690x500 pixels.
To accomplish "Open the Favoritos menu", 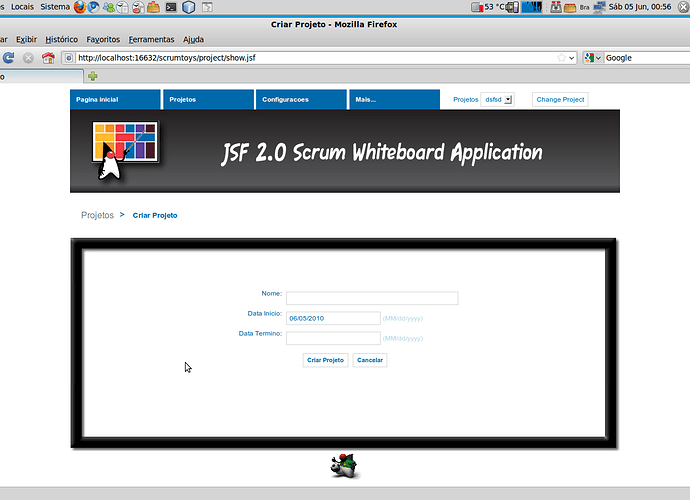I will coord(103,40).
